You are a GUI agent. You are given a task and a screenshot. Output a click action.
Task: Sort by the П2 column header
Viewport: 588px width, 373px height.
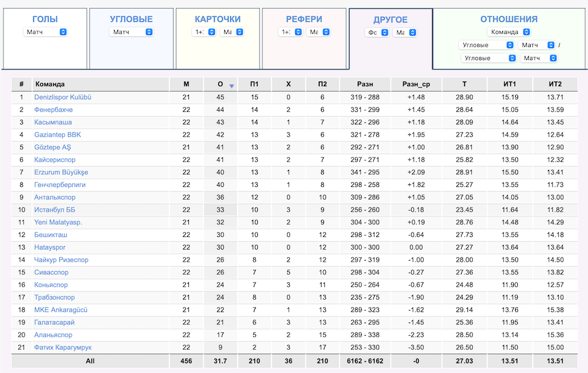[323, 84]
